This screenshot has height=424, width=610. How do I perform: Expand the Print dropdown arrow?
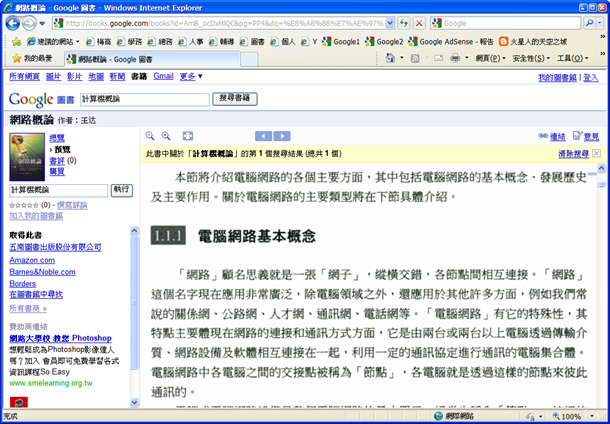pyautogui.click(x=466, y=58)
